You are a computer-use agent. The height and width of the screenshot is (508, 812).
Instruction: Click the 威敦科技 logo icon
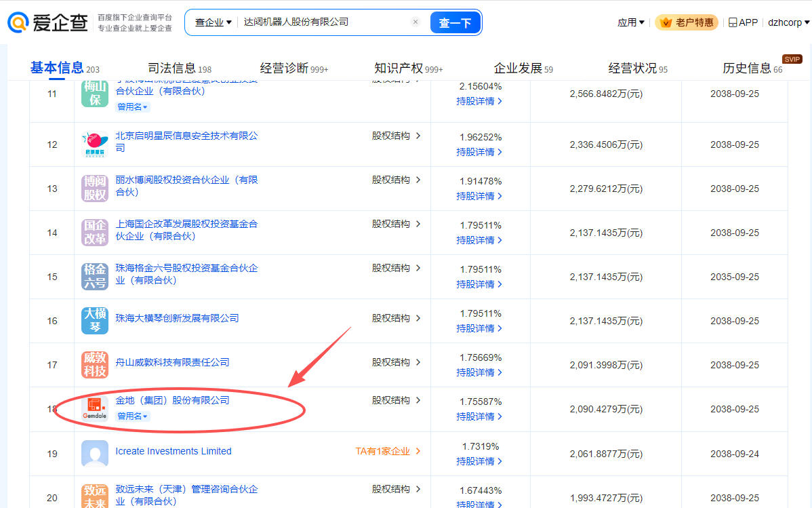point(95,364)
